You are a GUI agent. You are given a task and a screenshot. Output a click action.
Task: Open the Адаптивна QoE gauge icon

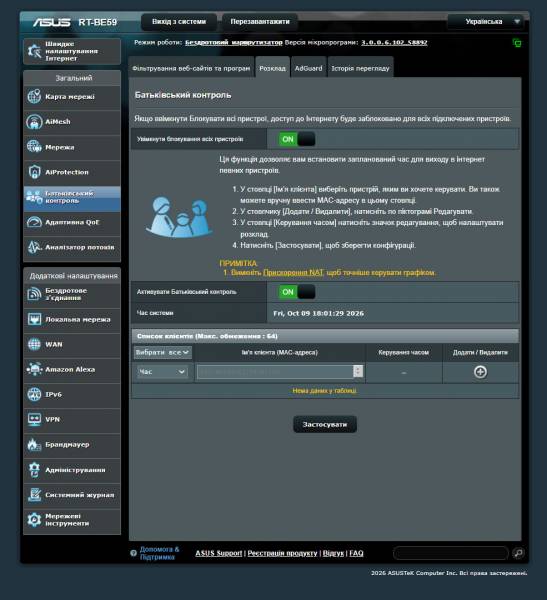click(34, 222)
